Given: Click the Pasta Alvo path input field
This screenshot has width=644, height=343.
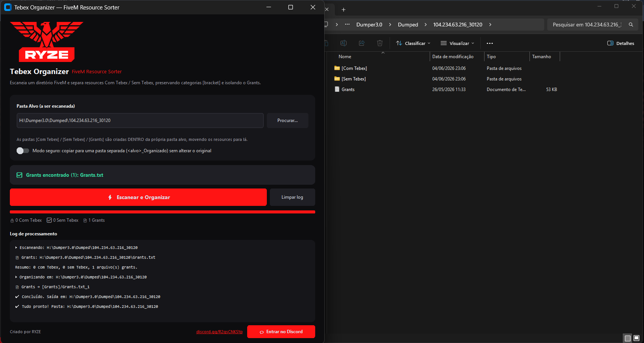Looking at the screenshot, I should click(140, 121).
